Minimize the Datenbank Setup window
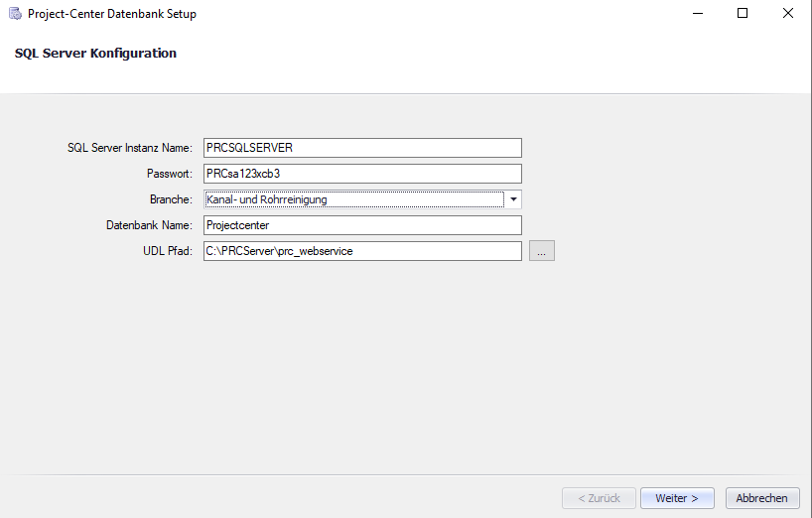This screenshot has width=812, height=518. [x=698, y=14]
